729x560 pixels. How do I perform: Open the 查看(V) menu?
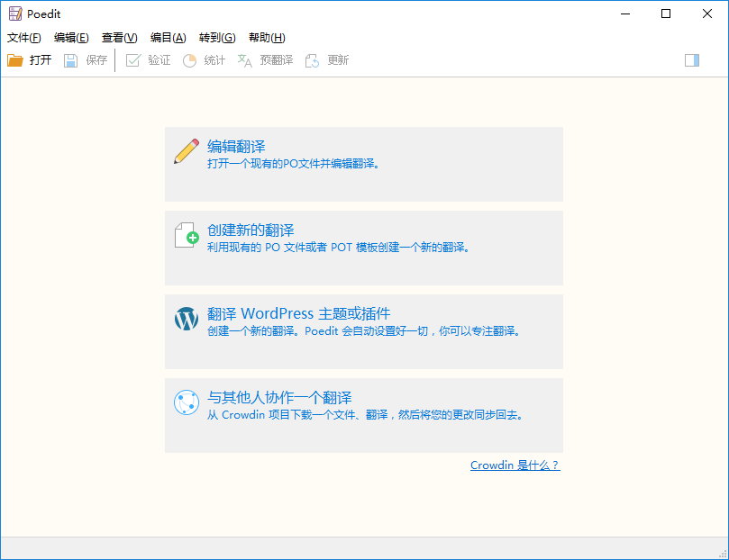(x=120, y=38)
